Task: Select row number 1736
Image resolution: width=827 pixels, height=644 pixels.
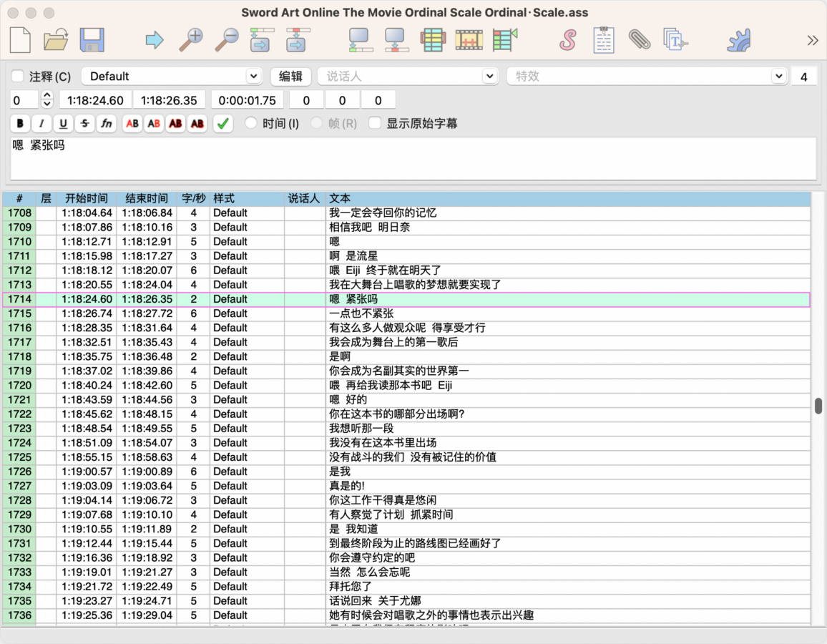Action: pos(19,615)
